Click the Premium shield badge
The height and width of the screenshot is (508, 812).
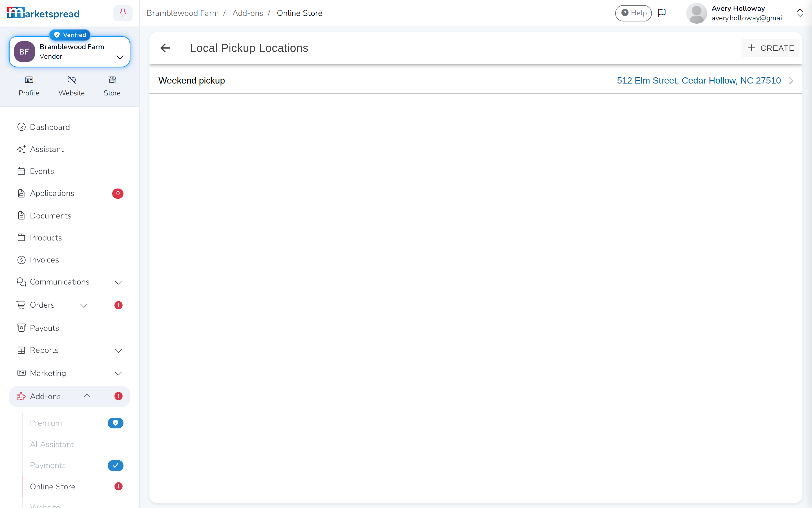115,423
